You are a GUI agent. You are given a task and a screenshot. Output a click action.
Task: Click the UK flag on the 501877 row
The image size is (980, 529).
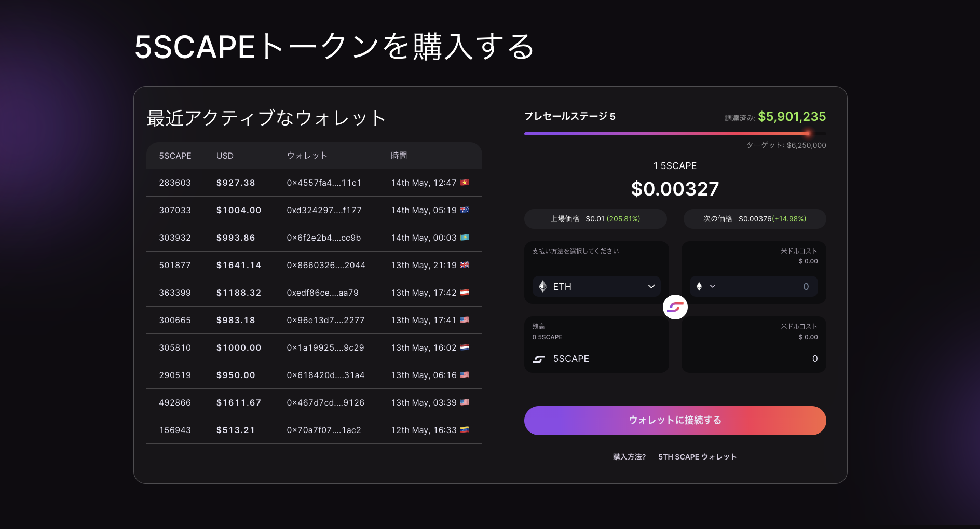pos(465,265)
